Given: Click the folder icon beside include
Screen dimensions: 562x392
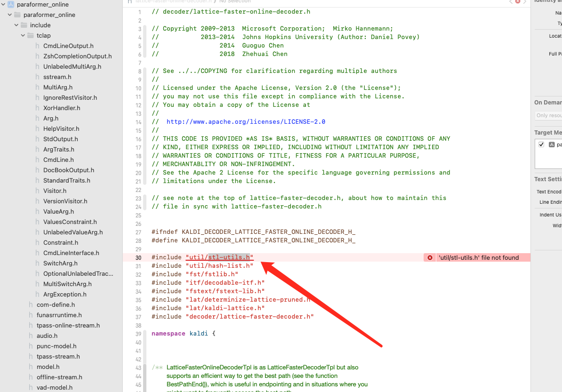Looking at the screenshot, I should [24, 25].
